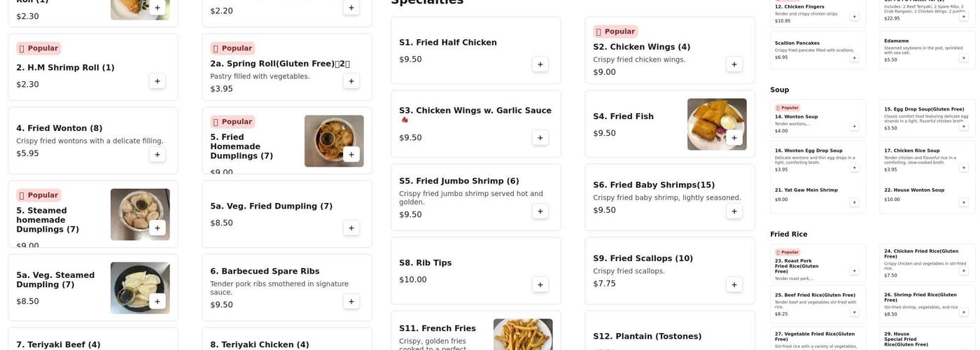This screenshot has height=350, width=980.
Task: Add S8. Rib Tips to cart
Action: click(x=540, y=285)
